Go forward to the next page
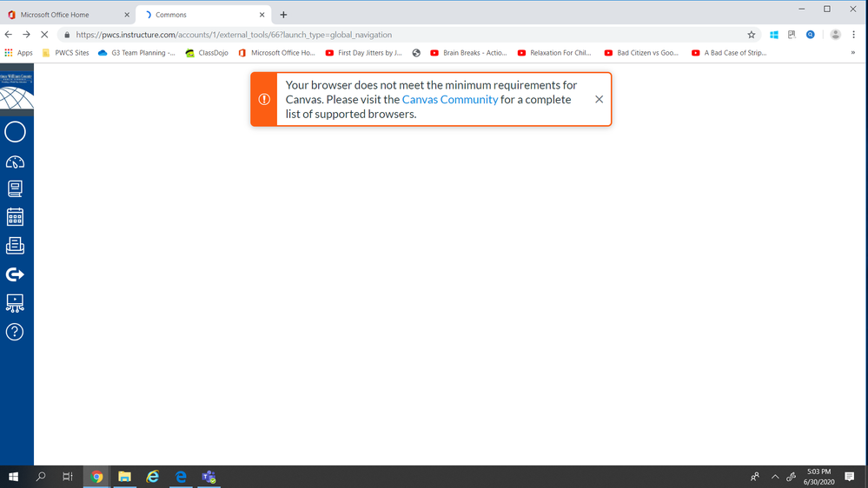The width and height of the screenshot is (868, 488). click(x=26, y=35)
